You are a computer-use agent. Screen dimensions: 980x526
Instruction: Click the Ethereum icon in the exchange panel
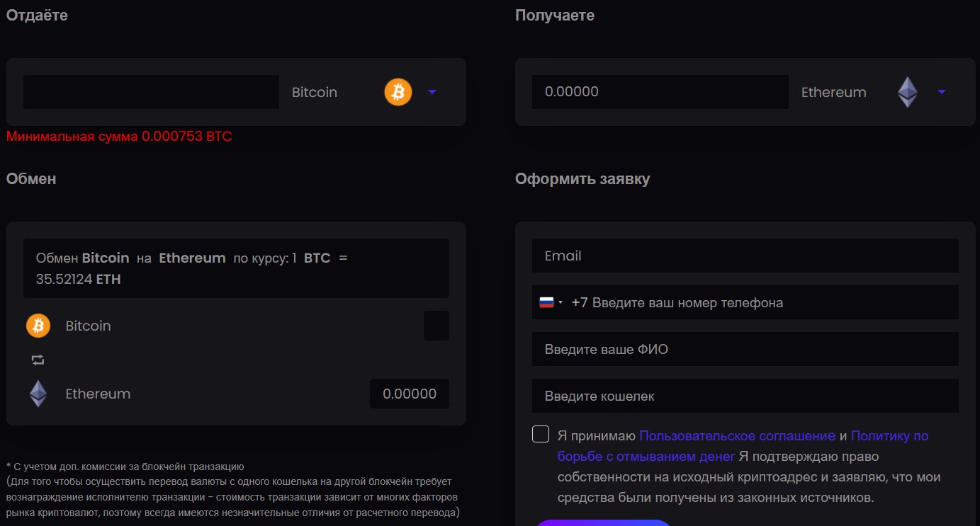(38, 394)
